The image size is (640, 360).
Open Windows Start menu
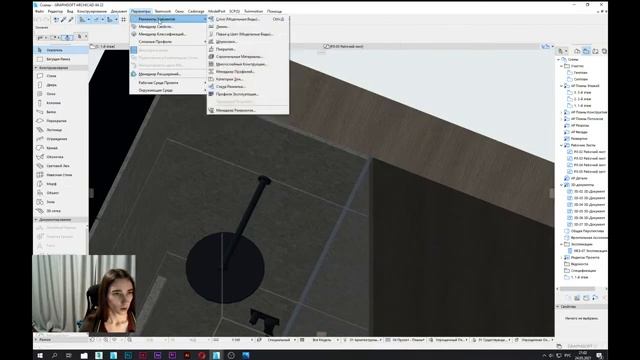pyautogui.click(x=40, y=356)
